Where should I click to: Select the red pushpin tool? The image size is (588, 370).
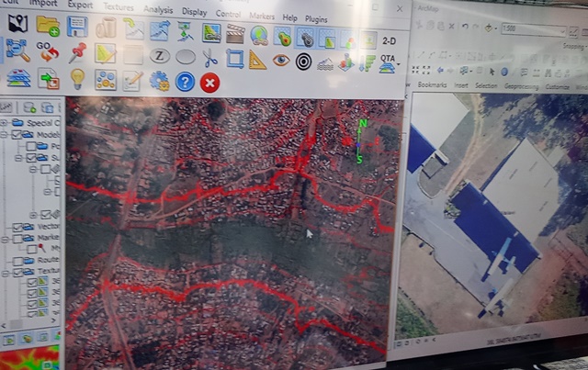[77, 52]
